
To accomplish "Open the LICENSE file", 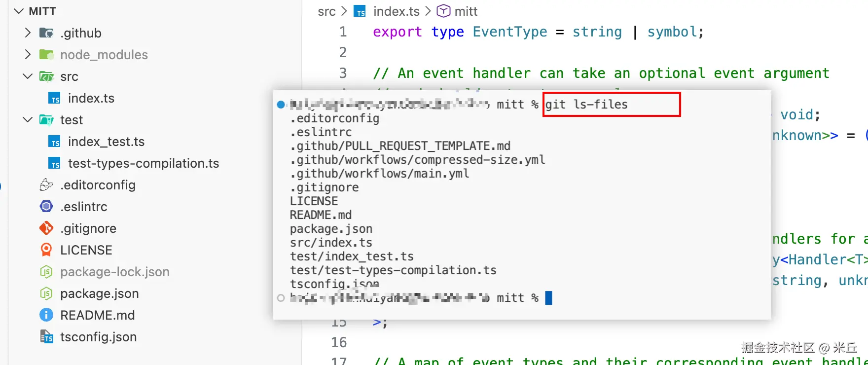I will click(86, 250).
